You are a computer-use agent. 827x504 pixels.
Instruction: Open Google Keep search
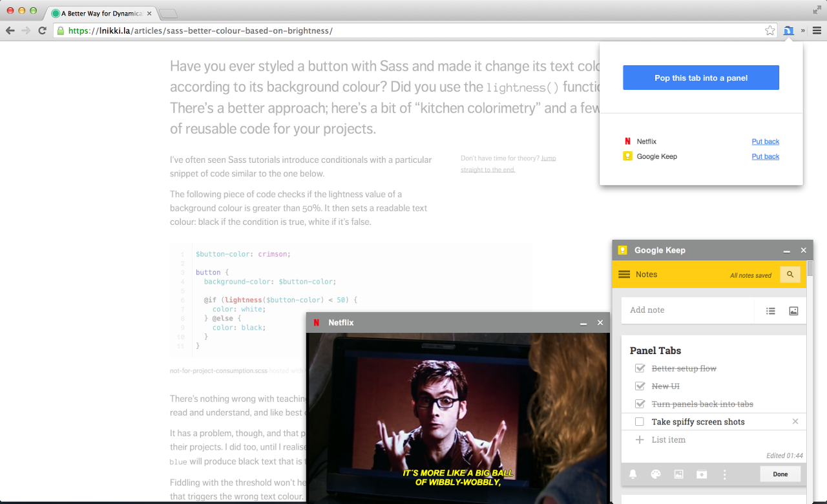pyautogui.click(x=790, y=274)
